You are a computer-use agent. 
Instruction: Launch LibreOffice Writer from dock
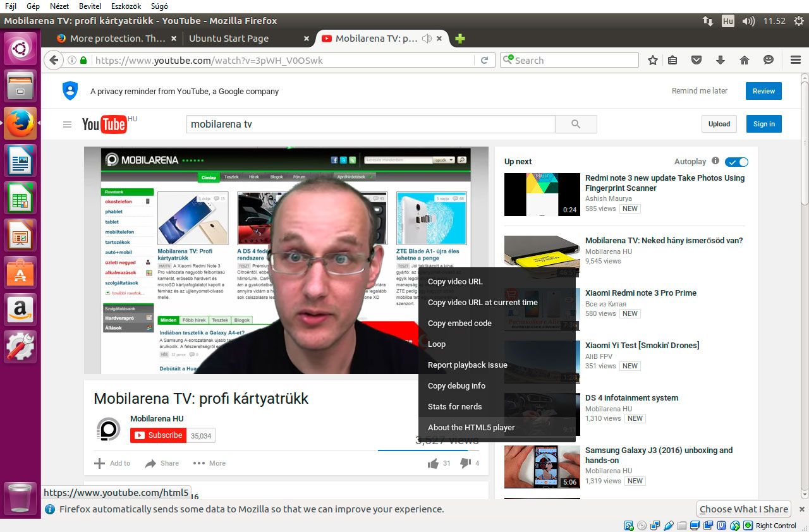pos(20,160)
